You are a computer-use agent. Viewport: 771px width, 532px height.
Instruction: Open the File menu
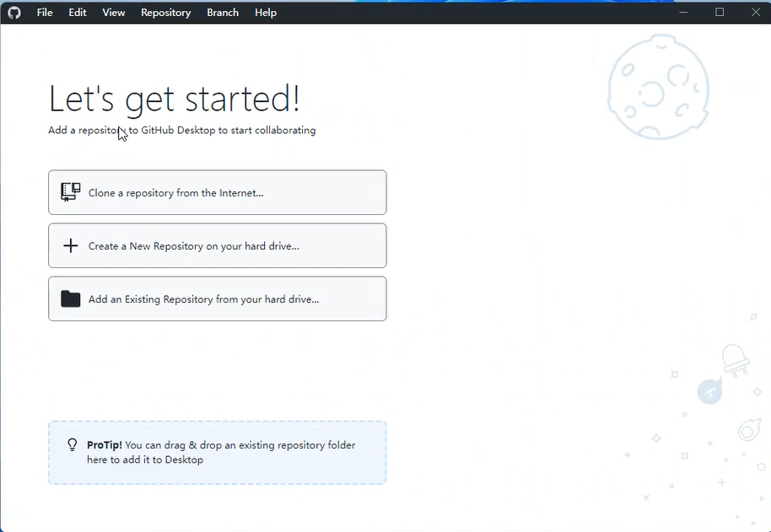45,13
